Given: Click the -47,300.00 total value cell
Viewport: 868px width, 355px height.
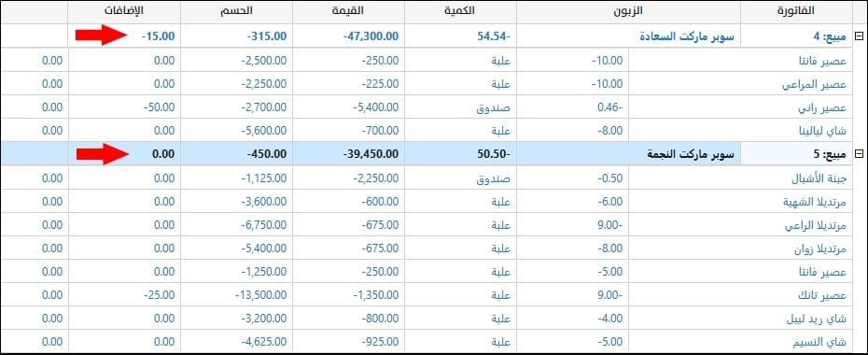Looking at the screenshot, I should click(x=349, y=36).
